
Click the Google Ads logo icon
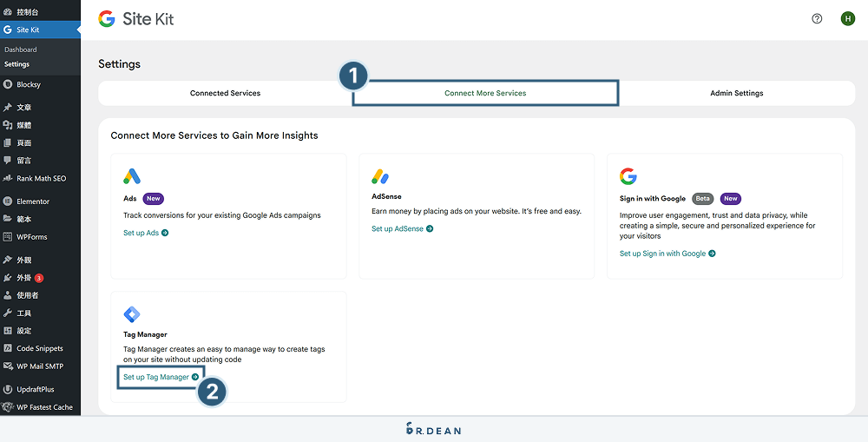[x=132, y=176]
